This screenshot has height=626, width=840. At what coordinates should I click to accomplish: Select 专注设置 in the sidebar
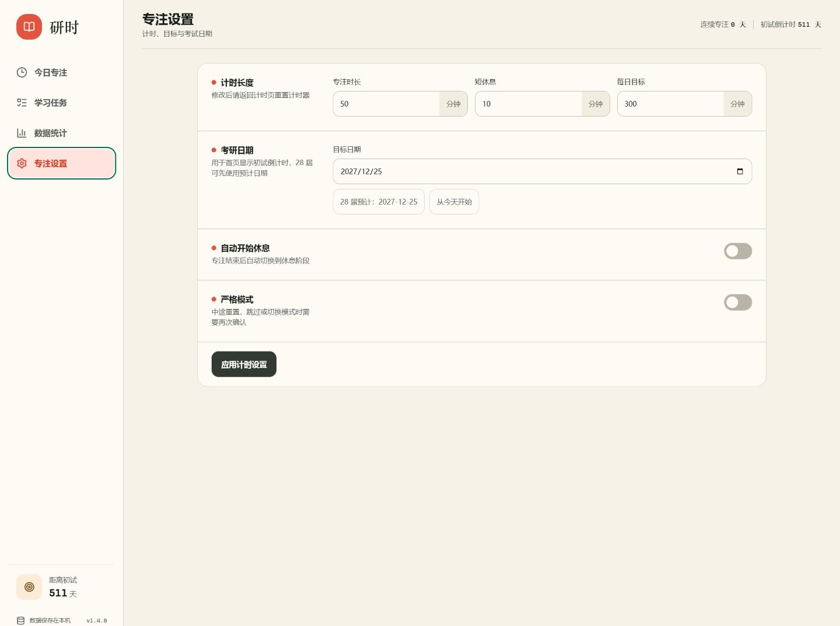(x=62, y=163)
